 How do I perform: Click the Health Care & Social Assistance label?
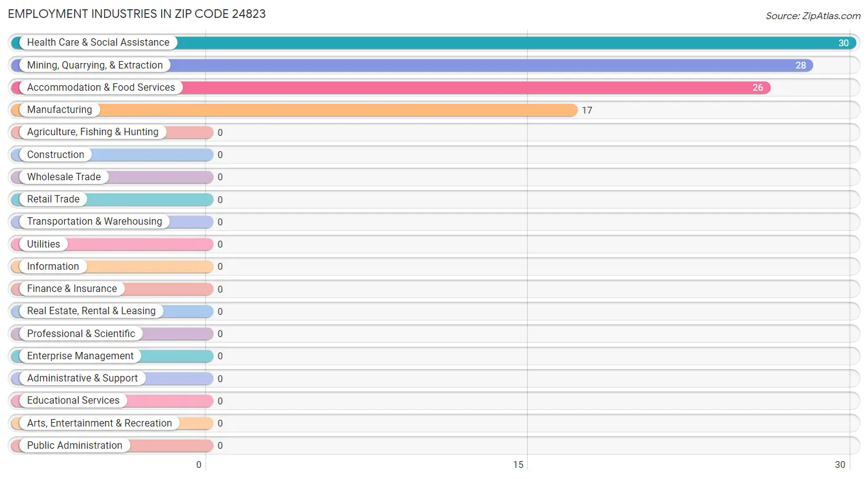98,43
